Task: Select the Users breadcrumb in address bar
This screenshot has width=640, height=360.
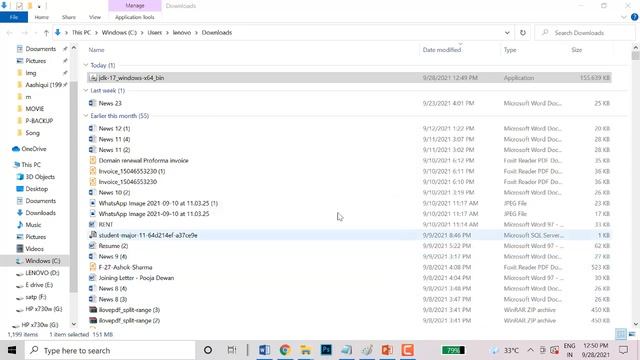Action: pos(155,33)
